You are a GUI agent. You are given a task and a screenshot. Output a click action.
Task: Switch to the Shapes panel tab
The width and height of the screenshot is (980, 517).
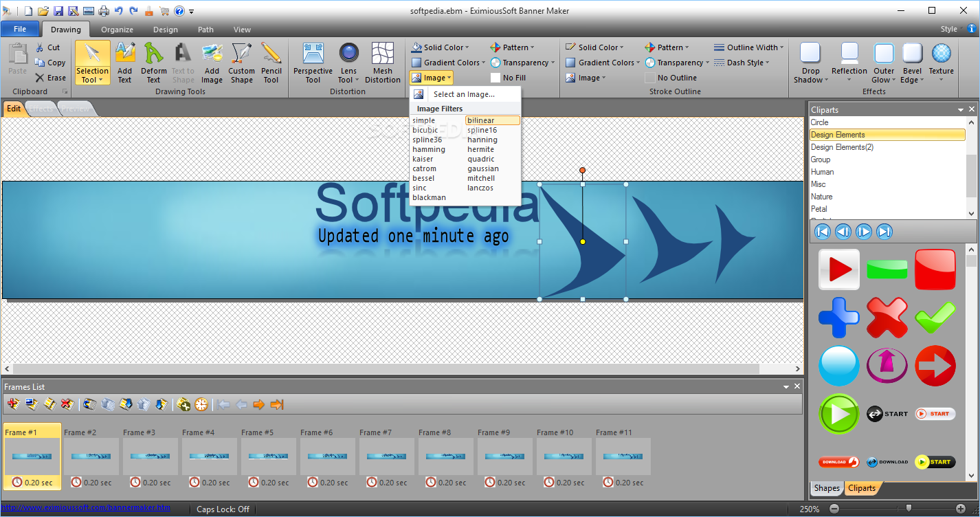click(x=827, y=488)
